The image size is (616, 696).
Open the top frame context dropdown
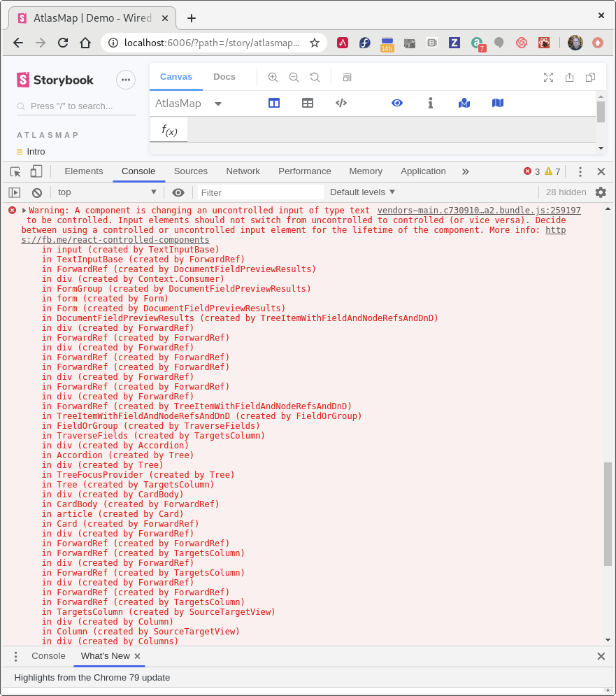coord(105,192)
